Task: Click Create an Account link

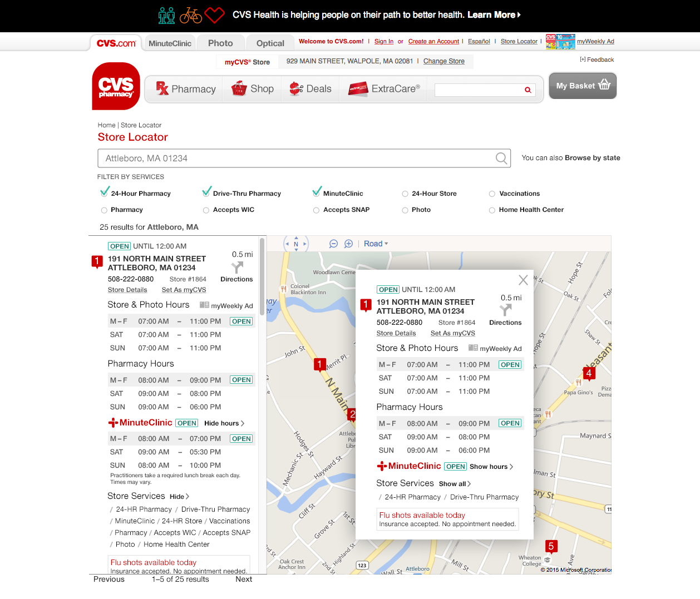Action: tap(433, 41)
